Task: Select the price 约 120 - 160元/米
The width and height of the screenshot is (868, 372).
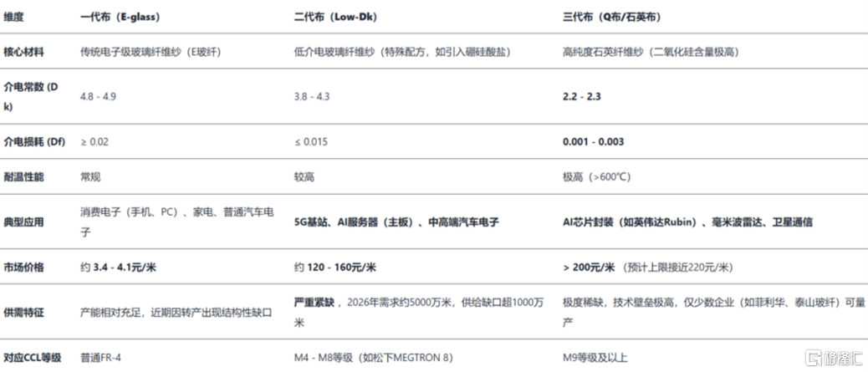Action: 335,268
